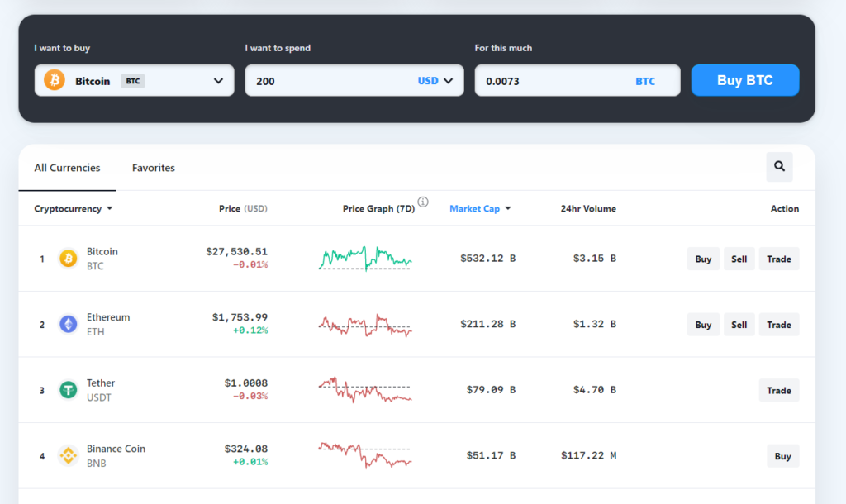The width and height of the screenshot is (846, 504).
Task: Open the search magnifier icon
Action: pyautogui.click(x=779, y=166)
